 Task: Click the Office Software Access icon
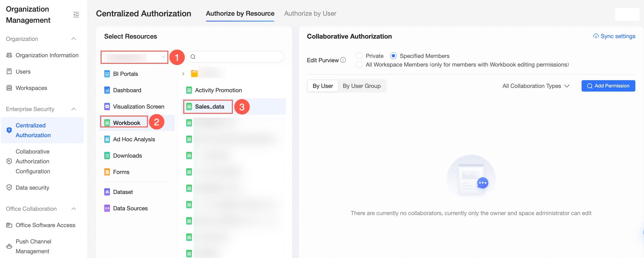click(x=9, y=225)
